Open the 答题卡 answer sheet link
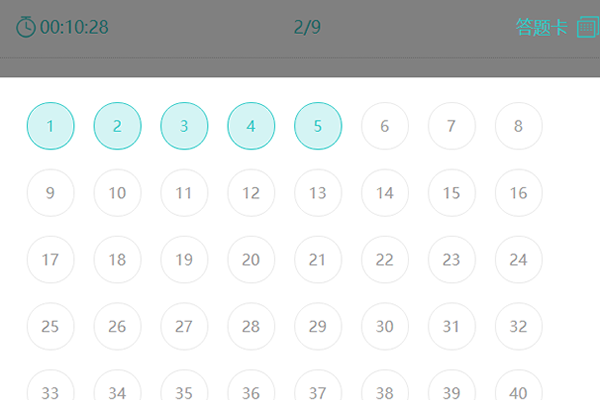This screenshot has width=600, height=400. pyautogui.click(x=541, y=27)
